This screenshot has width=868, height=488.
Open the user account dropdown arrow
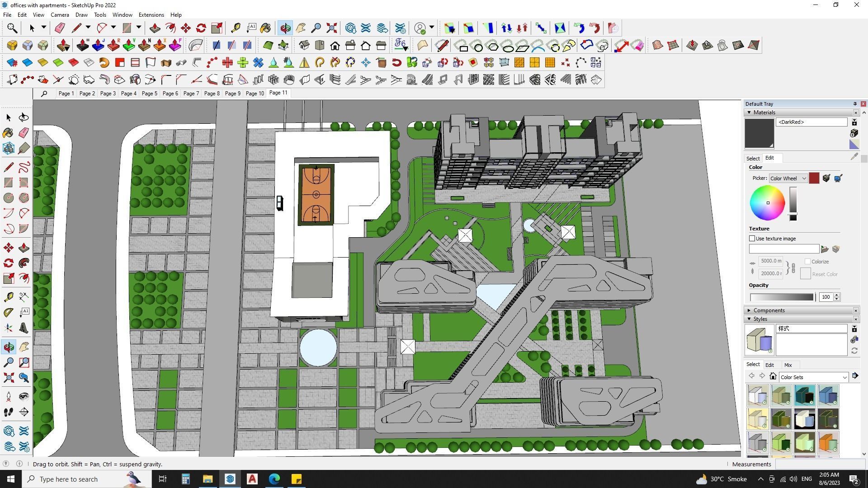[x=432, y=28]
